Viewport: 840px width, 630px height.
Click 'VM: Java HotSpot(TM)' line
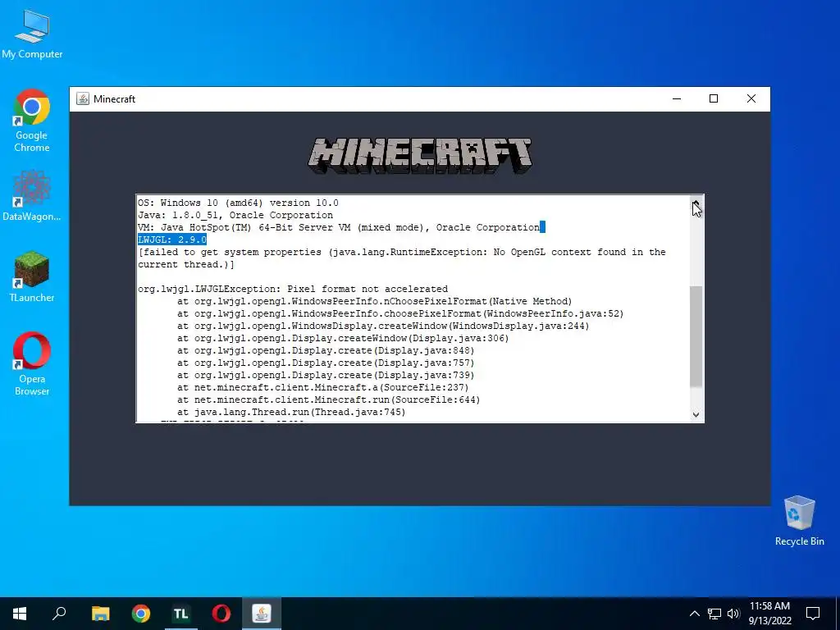pyautogui.click(x=339, y=228)
